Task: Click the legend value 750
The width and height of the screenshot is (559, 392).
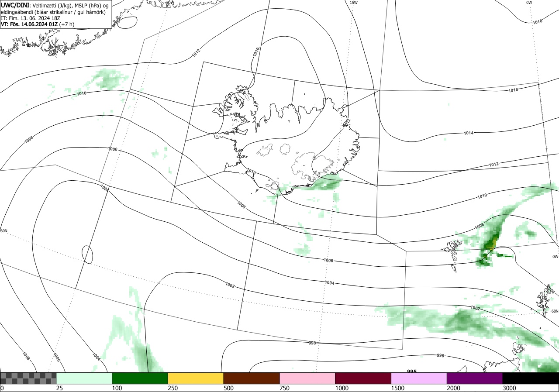Action: tap(285, 388)
